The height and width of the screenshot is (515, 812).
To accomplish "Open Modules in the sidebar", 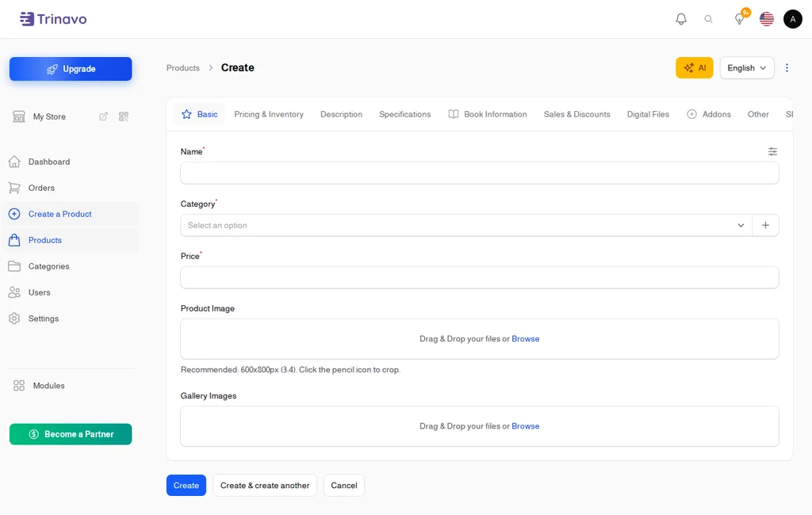I will pos(48,386).
